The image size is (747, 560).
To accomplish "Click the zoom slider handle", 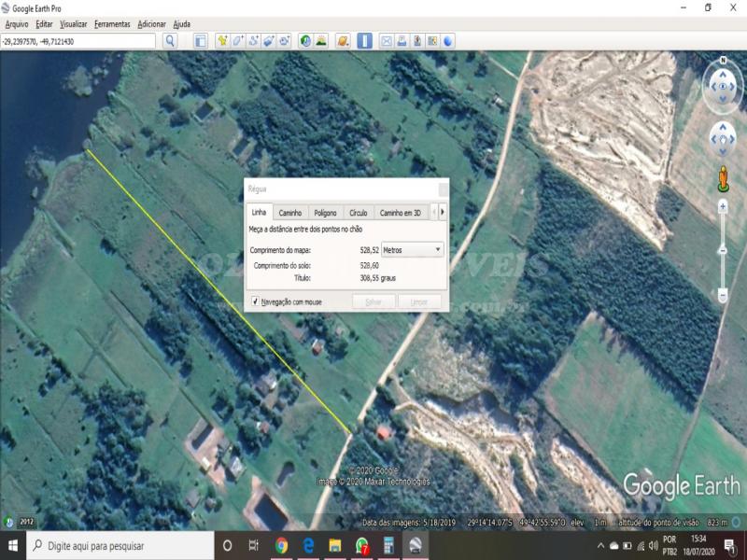I will (723, 250).
